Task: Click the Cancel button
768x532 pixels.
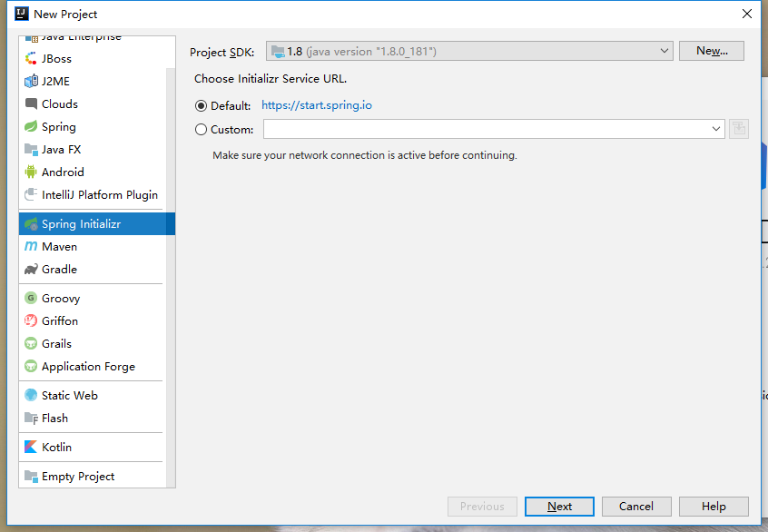Action: tap(636, 506)
